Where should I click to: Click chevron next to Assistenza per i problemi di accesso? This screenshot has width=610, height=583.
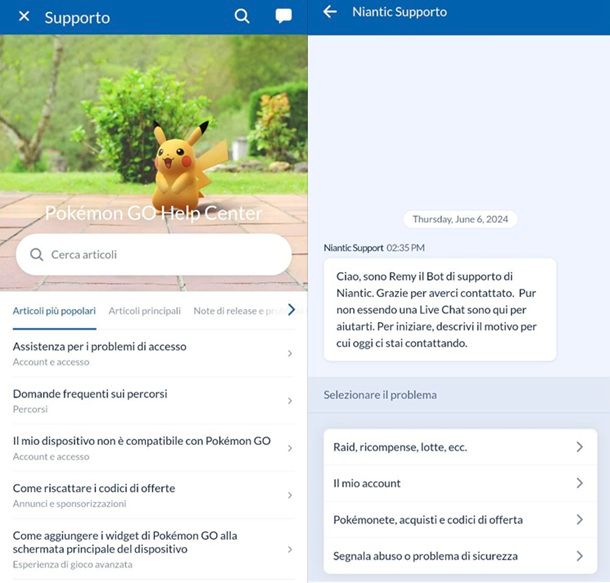coord(290,354)
